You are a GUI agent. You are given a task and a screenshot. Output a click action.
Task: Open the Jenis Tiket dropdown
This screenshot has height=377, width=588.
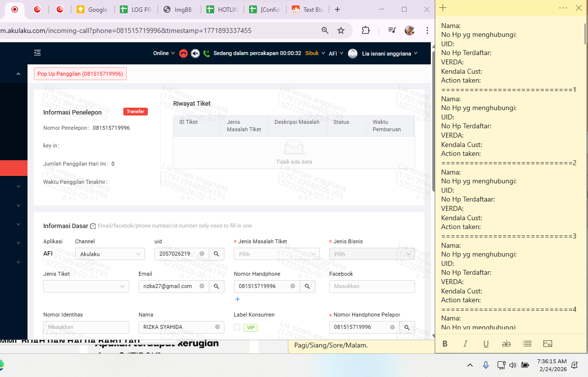(x=86, y=286)
